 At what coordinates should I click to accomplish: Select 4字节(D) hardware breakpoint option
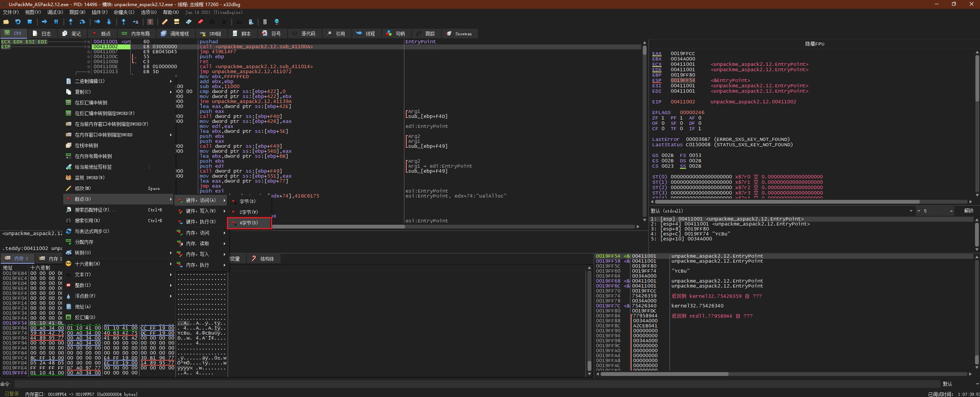point(249,223)
